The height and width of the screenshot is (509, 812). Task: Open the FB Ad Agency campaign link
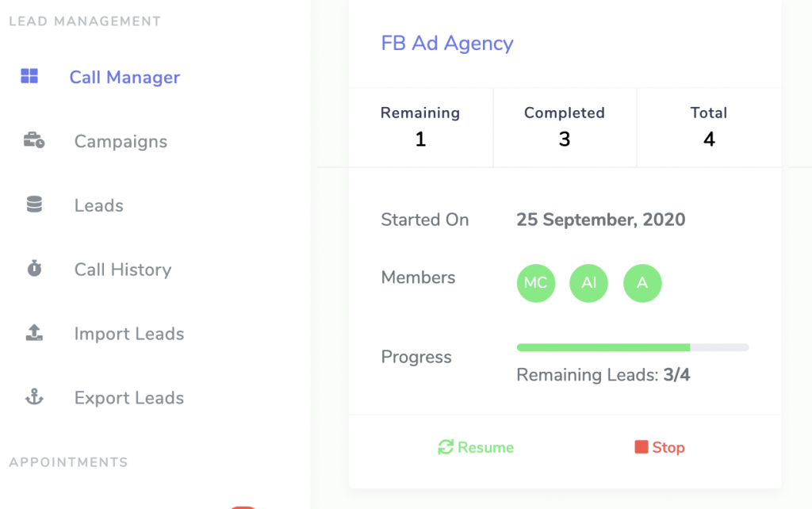pos(447,44)
